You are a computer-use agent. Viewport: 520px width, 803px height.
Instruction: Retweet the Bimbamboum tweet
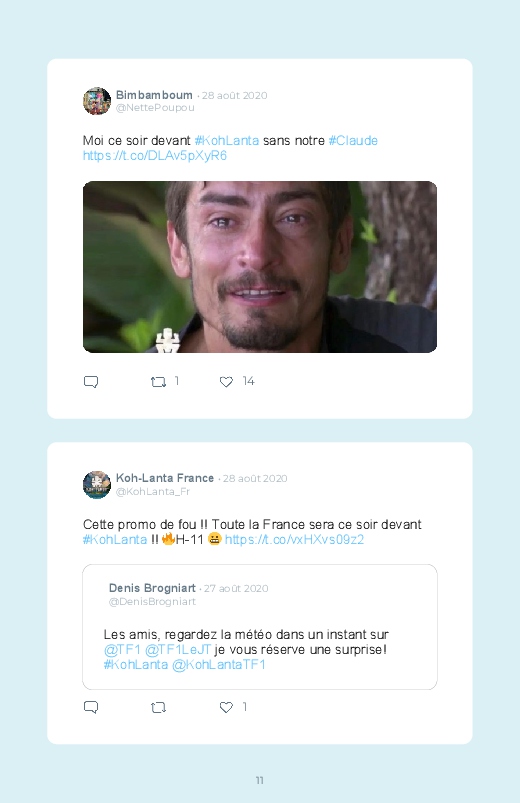click(158, 382)
